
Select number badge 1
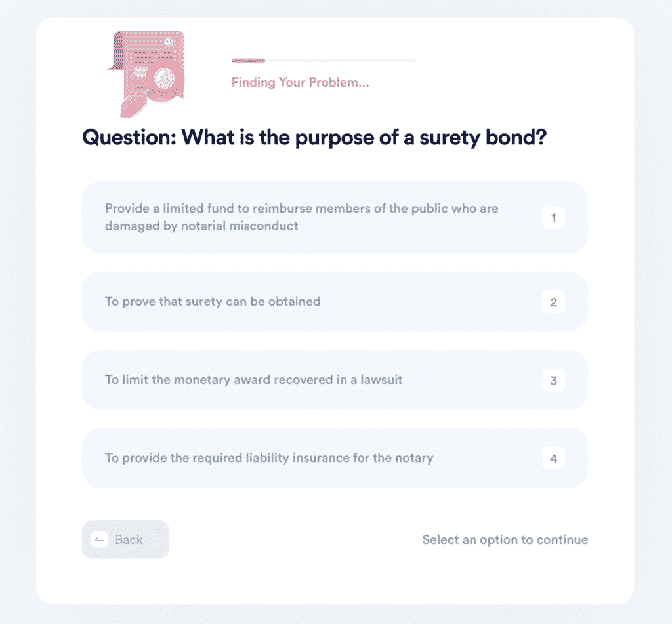point(553,218)
